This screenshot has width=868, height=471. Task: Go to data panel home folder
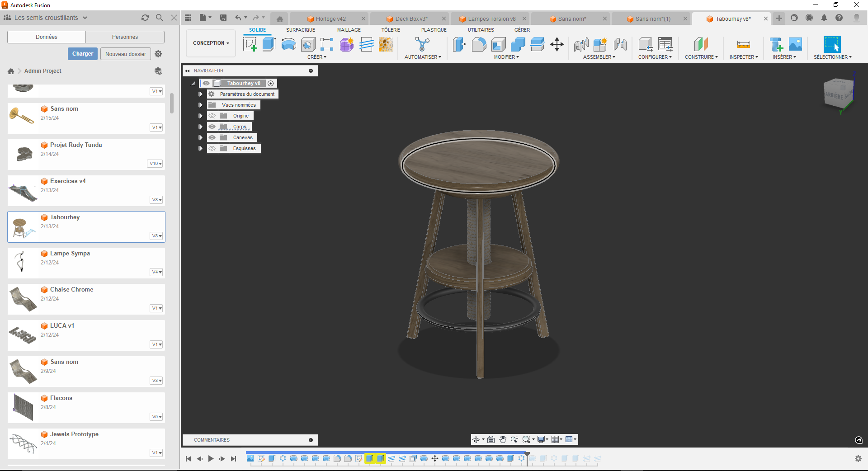(x=11, y=71)
